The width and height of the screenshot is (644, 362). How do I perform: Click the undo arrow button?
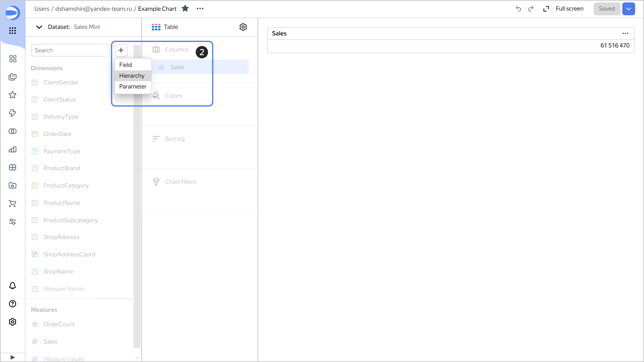[x=518, y=8]
